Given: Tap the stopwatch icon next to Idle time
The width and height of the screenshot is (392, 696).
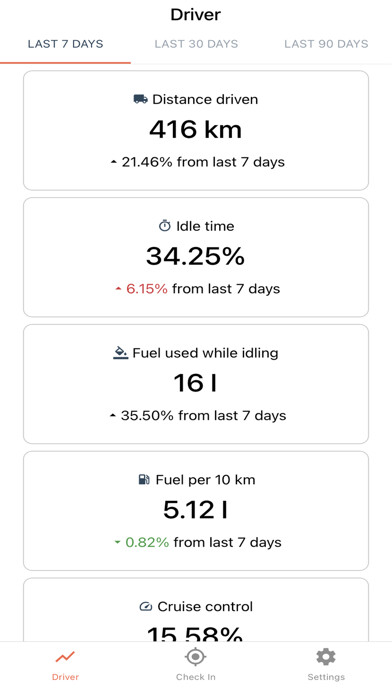Looking at the screenshot, I should (x=165, y=226).
